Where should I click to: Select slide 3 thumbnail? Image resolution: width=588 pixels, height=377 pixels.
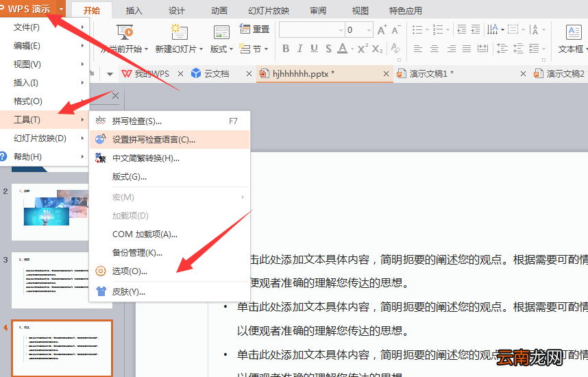coord(50,280)
